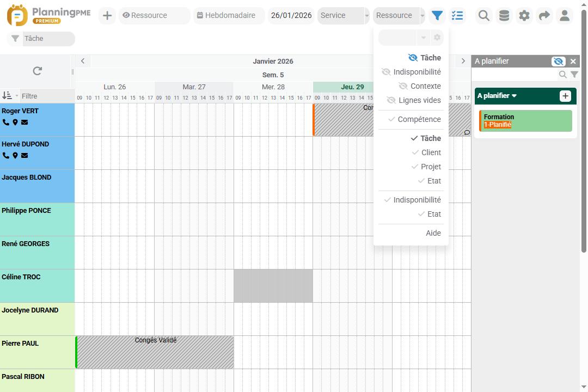Image resolution: width=588 pixels, height=392 pixels.
Task: Filter the A planifier panel list
Action: 574,74
